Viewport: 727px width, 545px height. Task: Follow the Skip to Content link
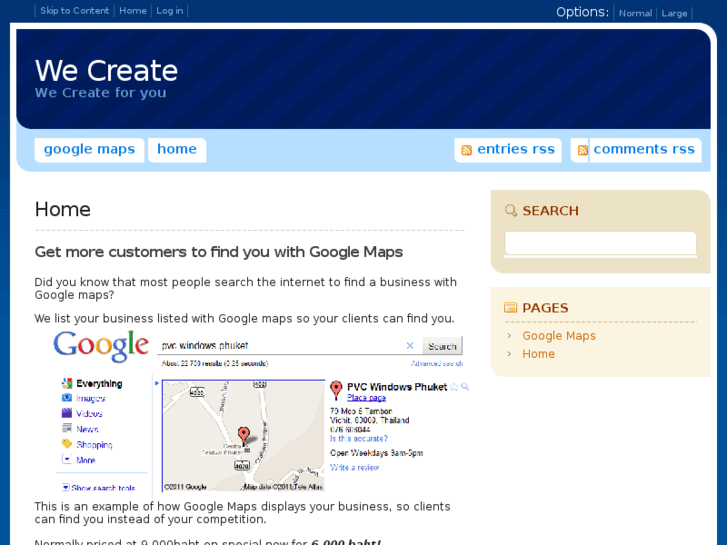coord(75,11)
